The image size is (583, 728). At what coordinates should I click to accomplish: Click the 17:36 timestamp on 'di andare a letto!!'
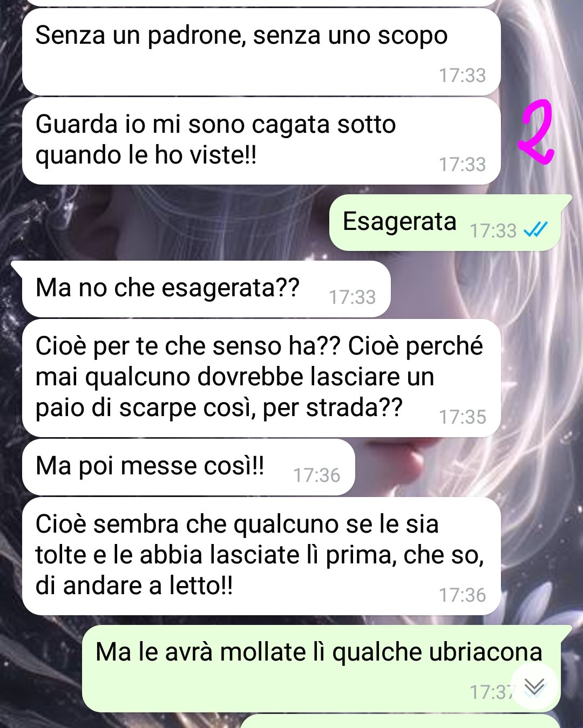pyautogui.click(x=462, y=595)
